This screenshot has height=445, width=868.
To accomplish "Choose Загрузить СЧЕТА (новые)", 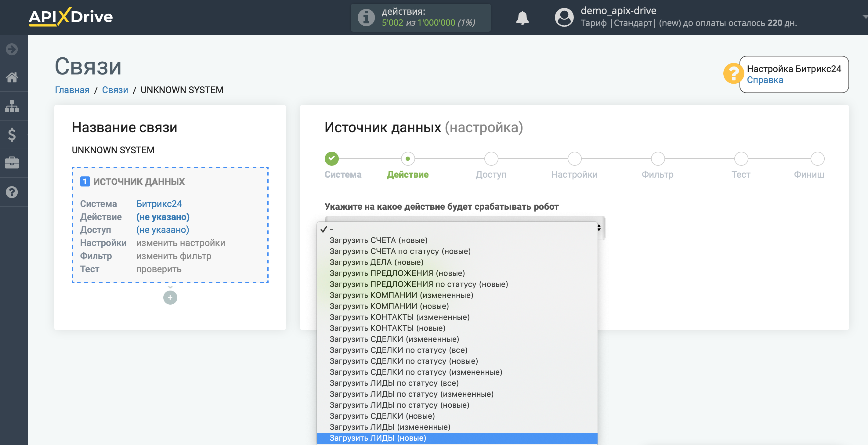I will click(x=457, y=240).
